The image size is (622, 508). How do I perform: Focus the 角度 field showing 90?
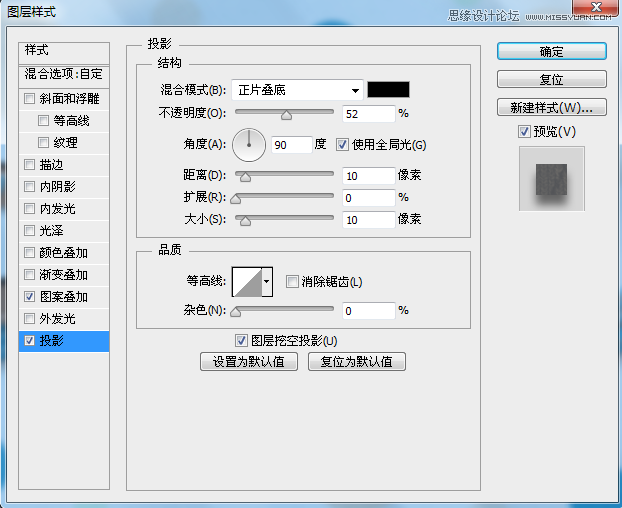pyautogui.click(x=292, y=145)
